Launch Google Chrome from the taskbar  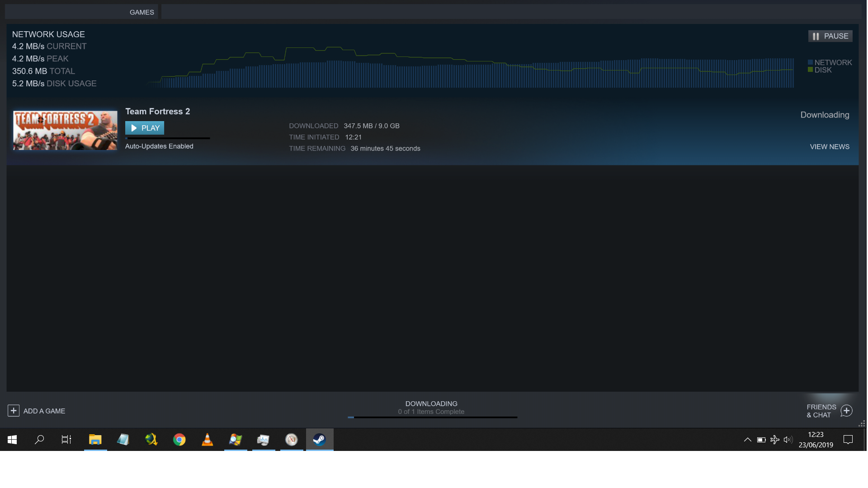pyautogui.click(x=179, y=439)
